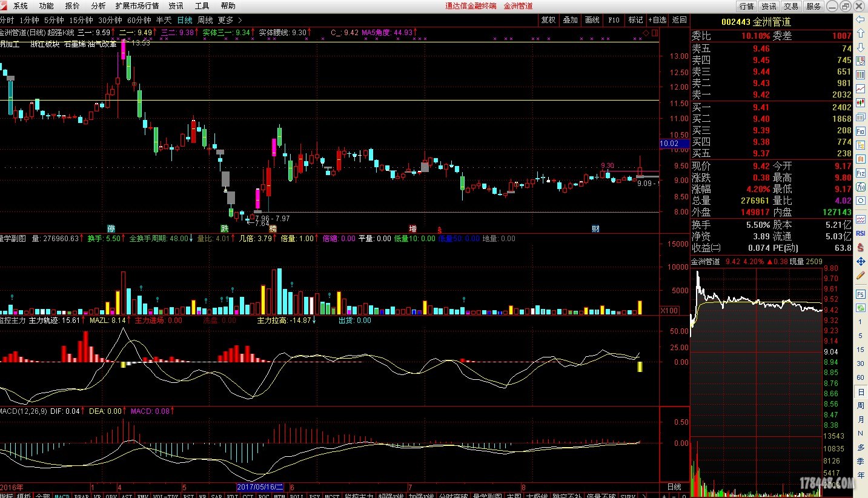This screenshot has height=498, width=868.
Task: Click the 002443 金洲管道 stock title
Action: tap(756, 22)
